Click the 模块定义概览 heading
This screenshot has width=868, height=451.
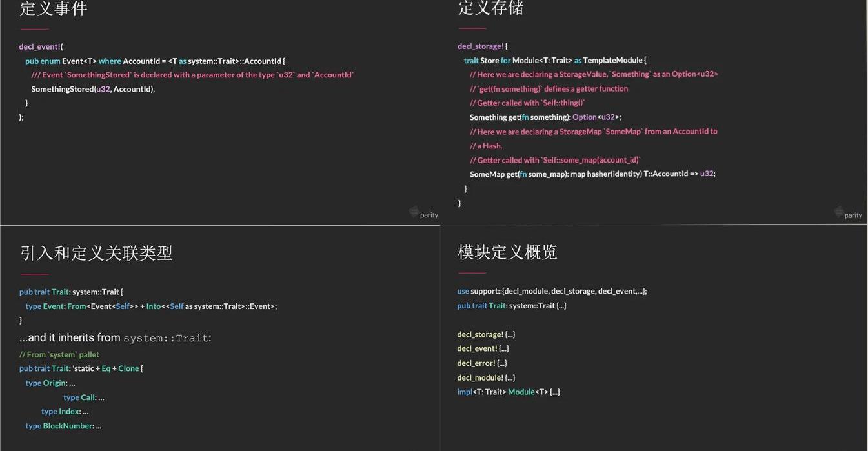point(507,252)
